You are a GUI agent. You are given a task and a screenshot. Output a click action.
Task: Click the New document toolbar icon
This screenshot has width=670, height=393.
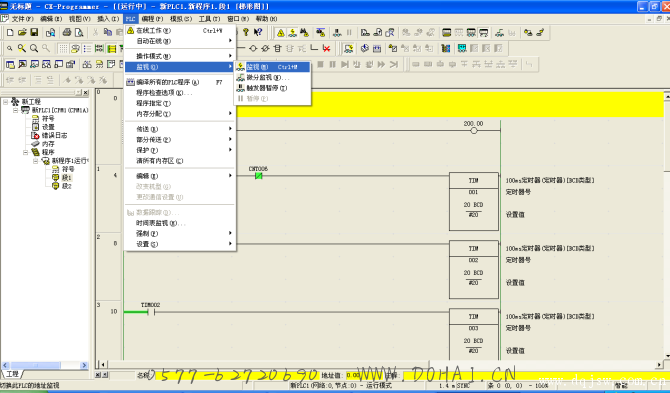(10, 32)
